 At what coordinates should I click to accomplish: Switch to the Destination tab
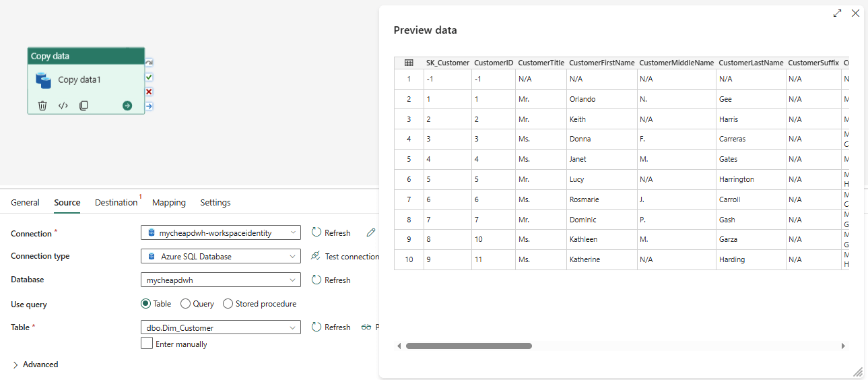click(x=116, y=202)
